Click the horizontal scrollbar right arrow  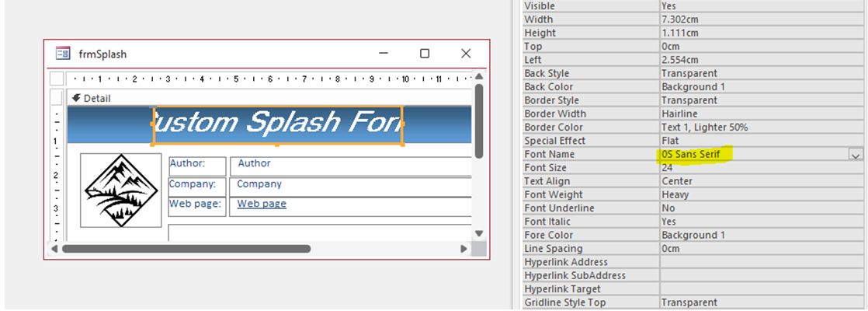464,249
